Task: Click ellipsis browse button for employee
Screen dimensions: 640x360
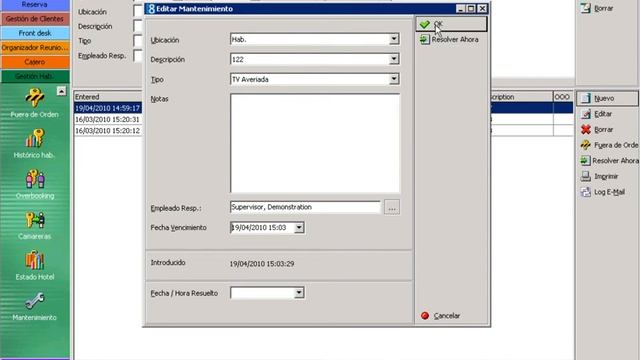Action: 392,207
